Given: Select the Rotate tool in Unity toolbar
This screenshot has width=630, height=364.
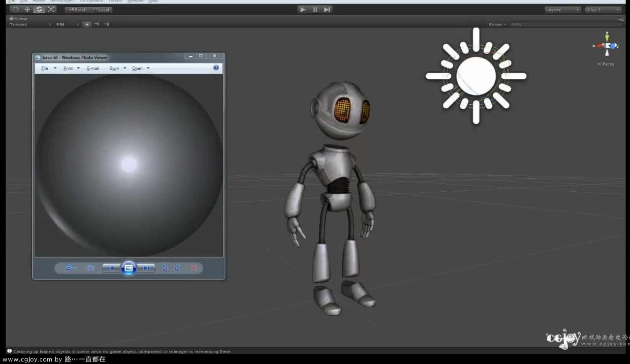Looking at the screenshot, I should coord(39,9).
